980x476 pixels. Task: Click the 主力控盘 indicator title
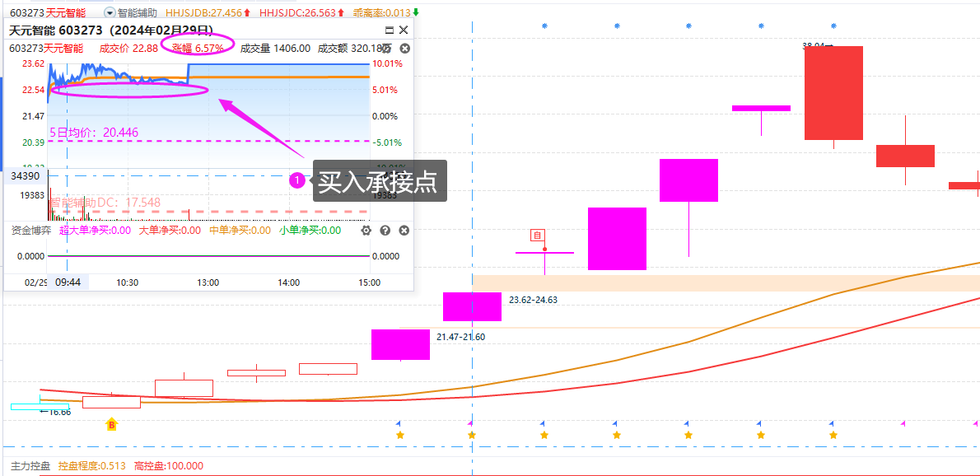[31, 466]
